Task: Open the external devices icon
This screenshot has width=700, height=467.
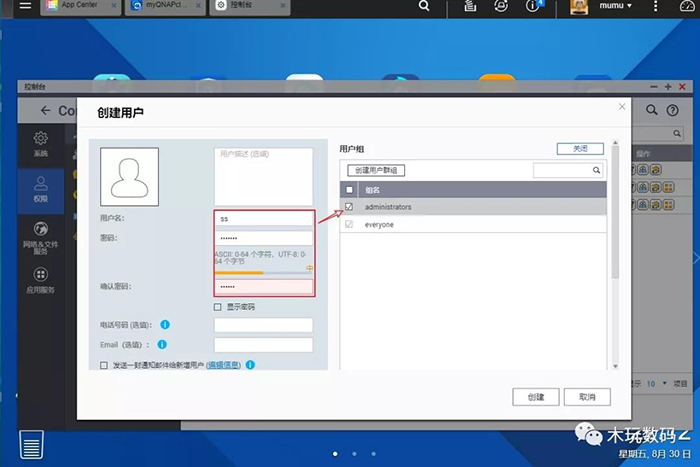Action: [501, 6]
